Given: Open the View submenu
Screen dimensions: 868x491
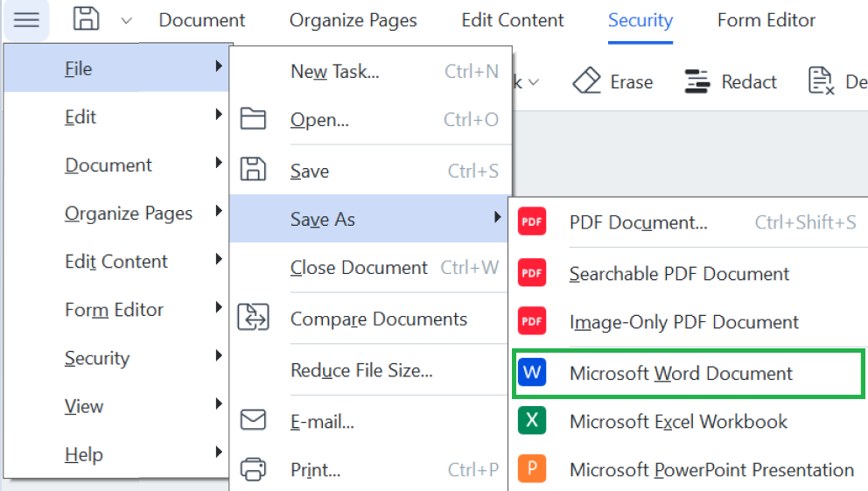Looking at the screenshot, I should 115,406.
